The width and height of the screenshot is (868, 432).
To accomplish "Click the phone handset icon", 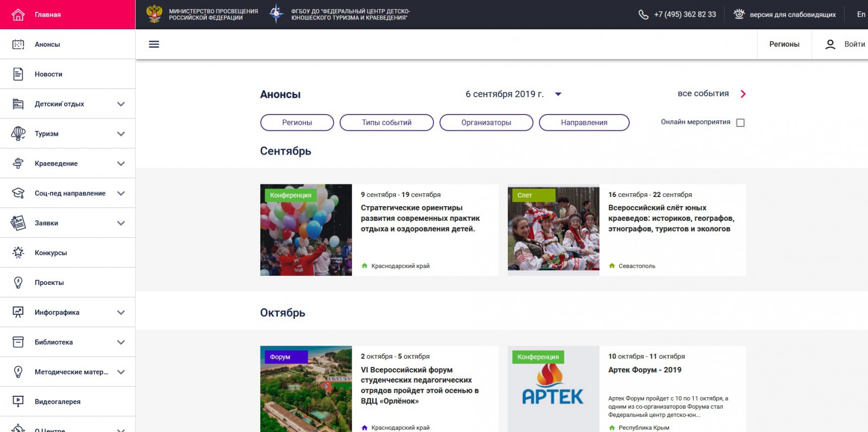I will [643, 15].
